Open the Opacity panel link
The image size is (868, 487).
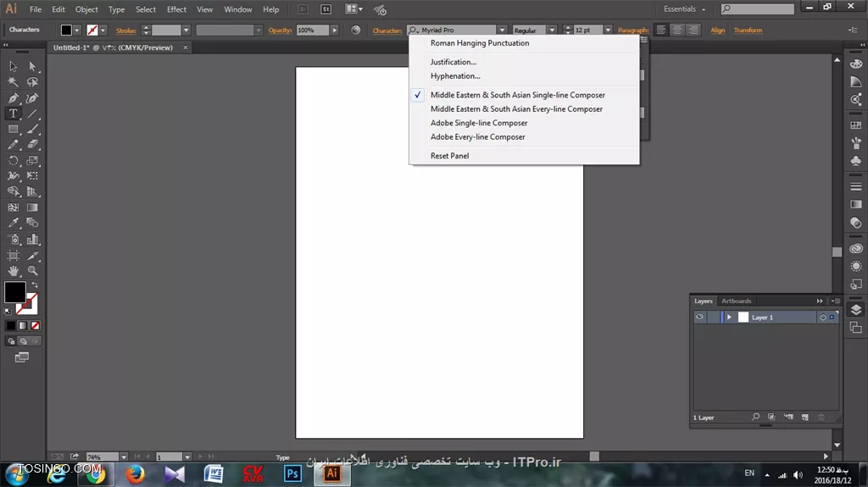(280, 30)
